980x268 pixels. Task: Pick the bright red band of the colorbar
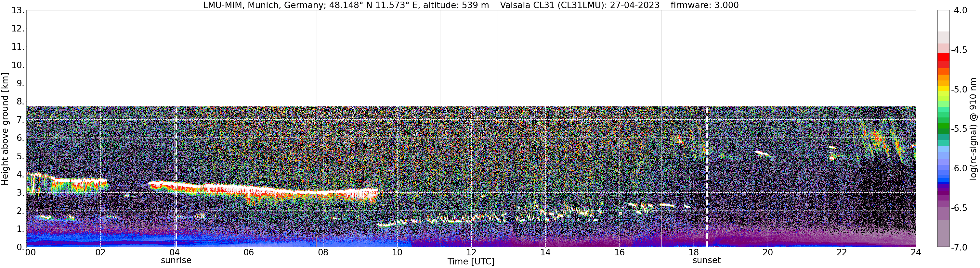click(x=944, y=57)
